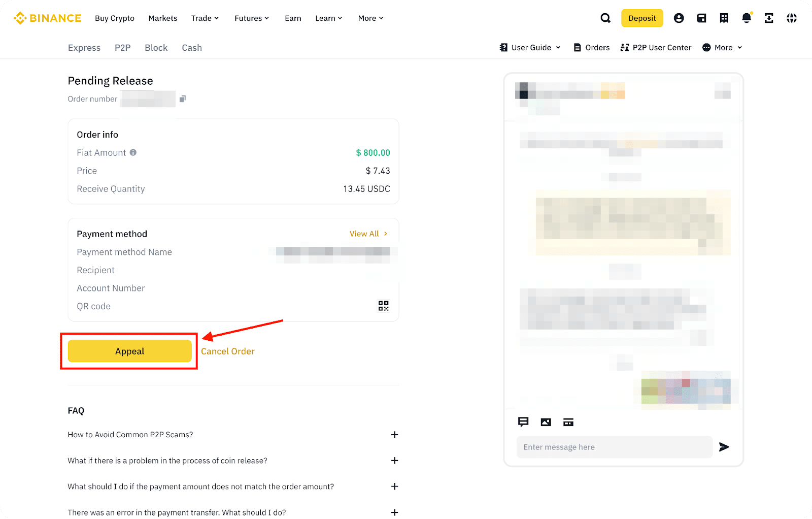This screenshot has width=812, height=519.
Task: Click the Account Number label
Action: [x=111, y=288]
